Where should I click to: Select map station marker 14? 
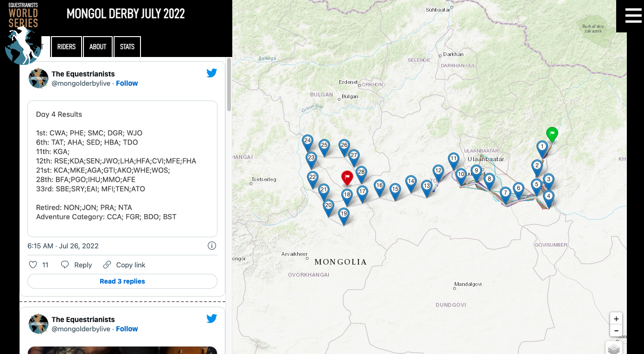click(411, 184)
